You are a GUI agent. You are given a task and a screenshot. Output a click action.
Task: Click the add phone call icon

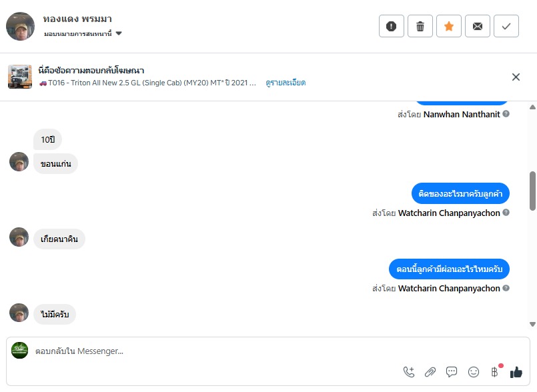click(409, 372)
